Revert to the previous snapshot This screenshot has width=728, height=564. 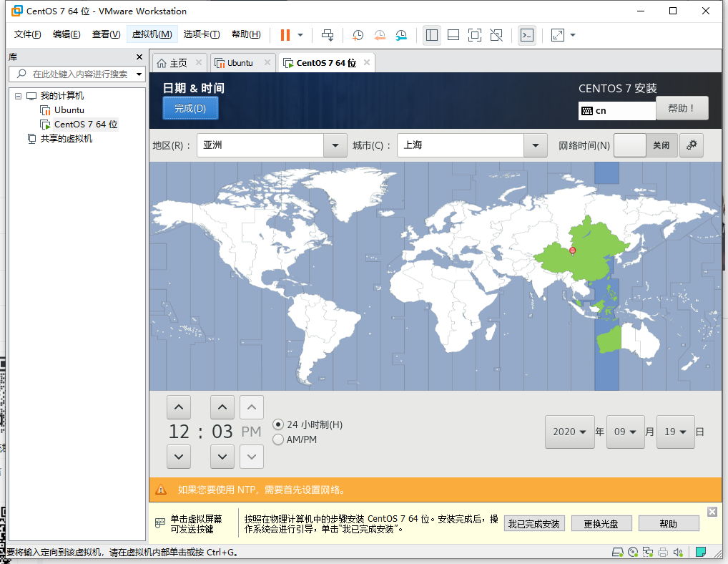379,35
